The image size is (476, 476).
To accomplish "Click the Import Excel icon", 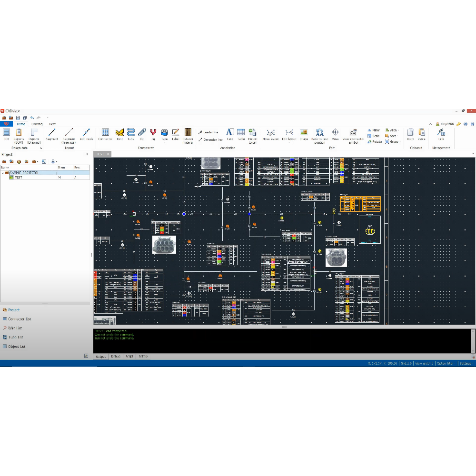I will (x=252, y=134).
